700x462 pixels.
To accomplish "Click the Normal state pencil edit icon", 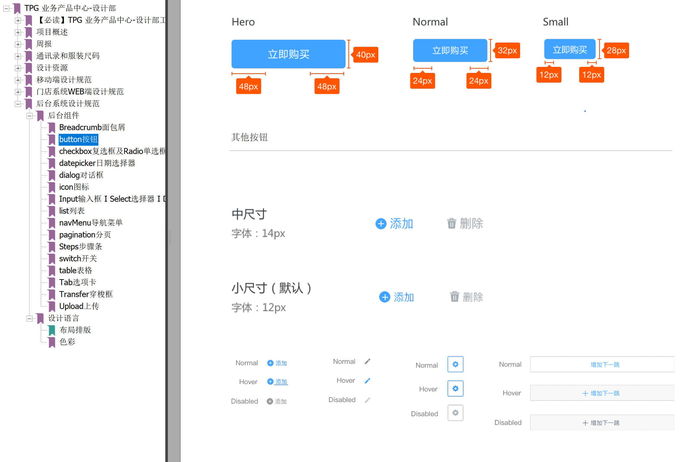I will (x=367, y=361).
